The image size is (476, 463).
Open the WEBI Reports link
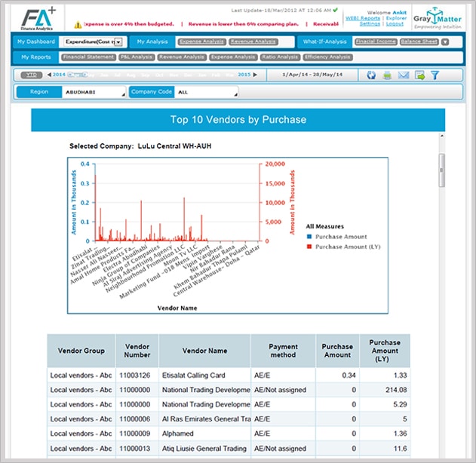pos(363,18)
